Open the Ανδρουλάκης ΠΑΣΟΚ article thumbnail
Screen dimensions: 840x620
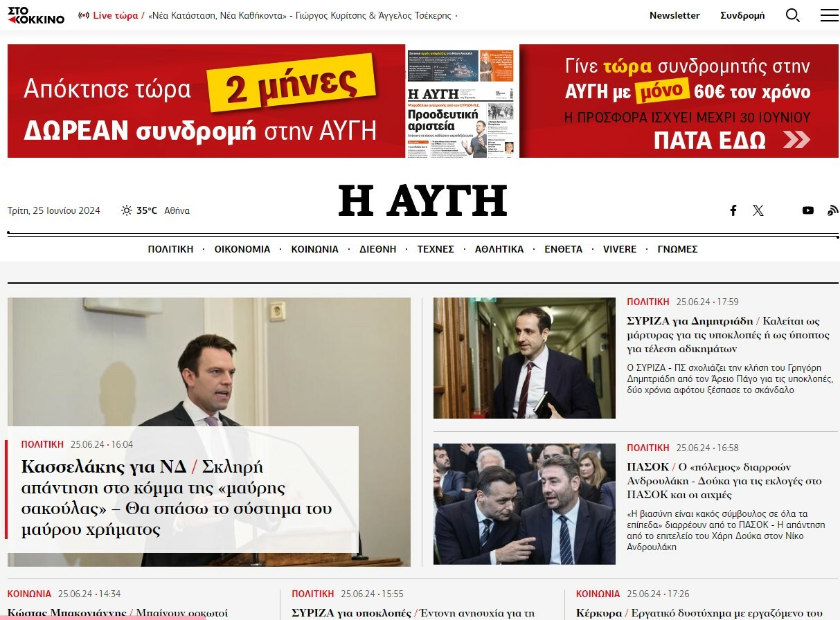524,504
